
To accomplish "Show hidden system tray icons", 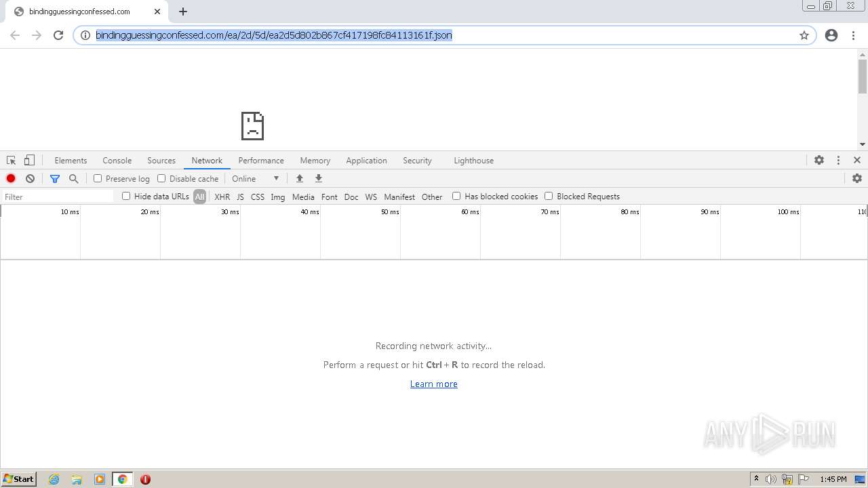I will (756, 479).
